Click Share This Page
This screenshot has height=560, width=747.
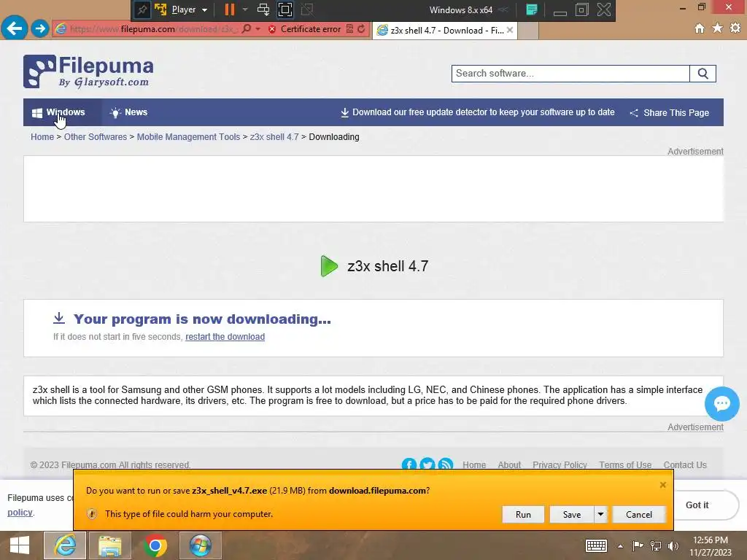pos(670,113)
